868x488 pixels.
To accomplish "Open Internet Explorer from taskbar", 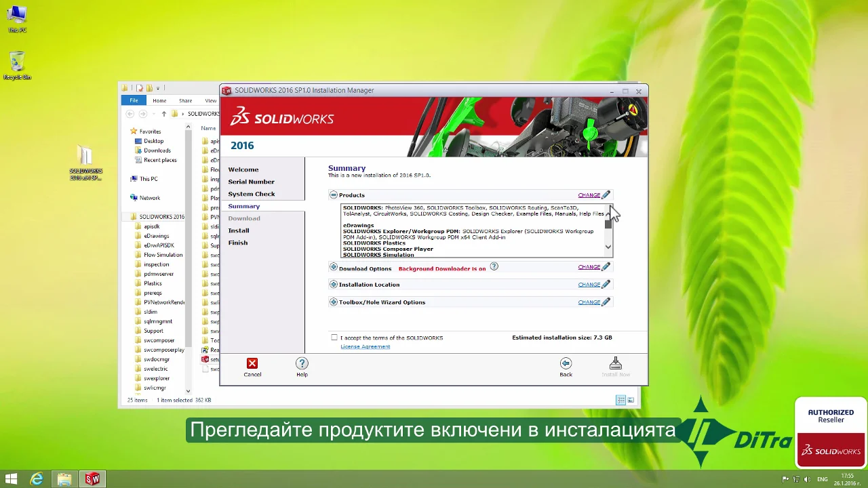I will coord(37,479).
